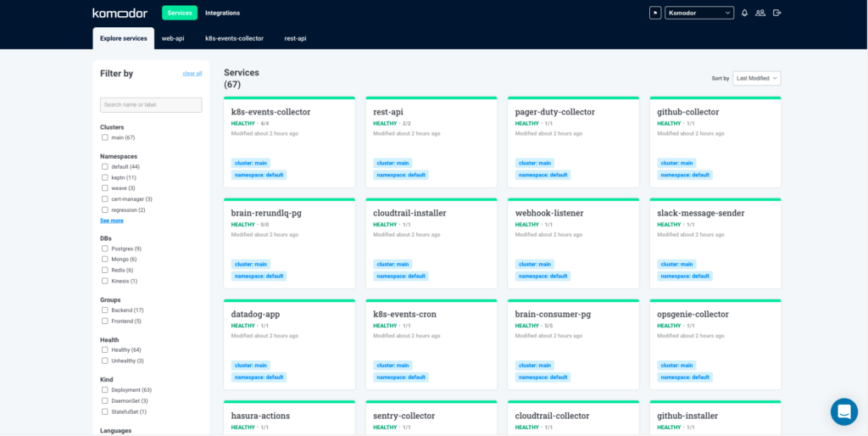Viewport: 868px width, 436px height.
Task: Check the default namespace filter
Action: tap(104, 166)
